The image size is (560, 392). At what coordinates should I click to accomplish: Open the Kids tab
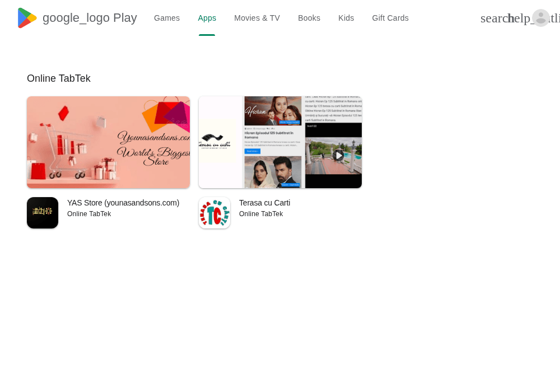346,18
